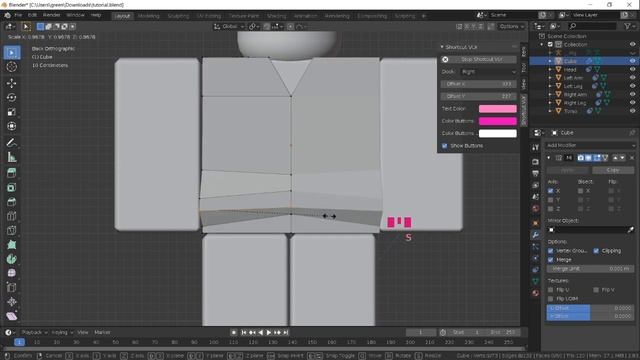Click the outliner search field
This screenshot has width=640, height=360.
click(592, 26)
